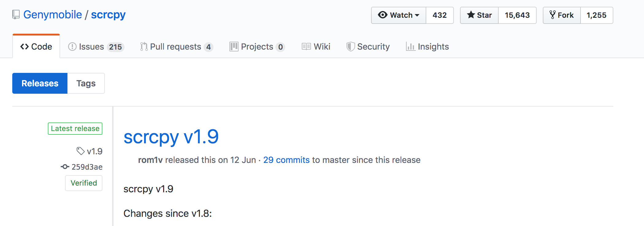Image resolution: width=644 pixels, height=226 pixels.
Task: Switch to the Code tab
Action: tap(36, 46)
